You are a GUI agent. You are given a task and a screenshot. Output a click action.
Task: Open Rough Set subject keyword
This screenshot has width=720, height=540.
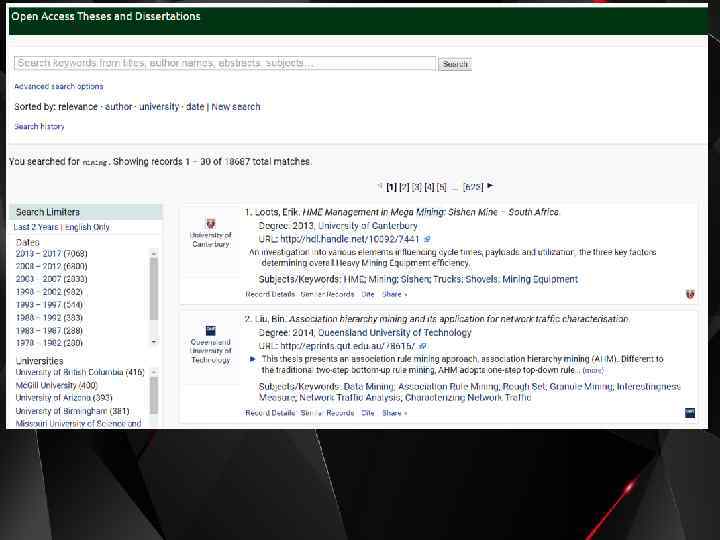523,387
